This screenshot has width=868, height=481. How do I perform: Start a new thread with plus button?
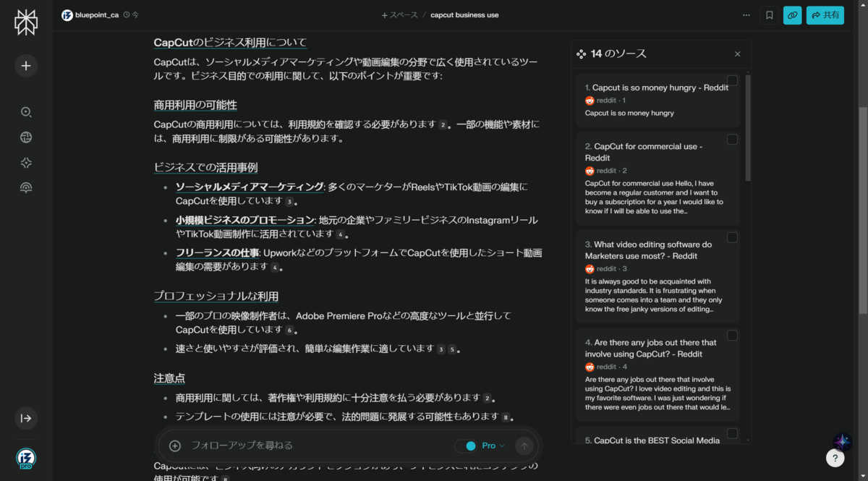coord(26,66)
